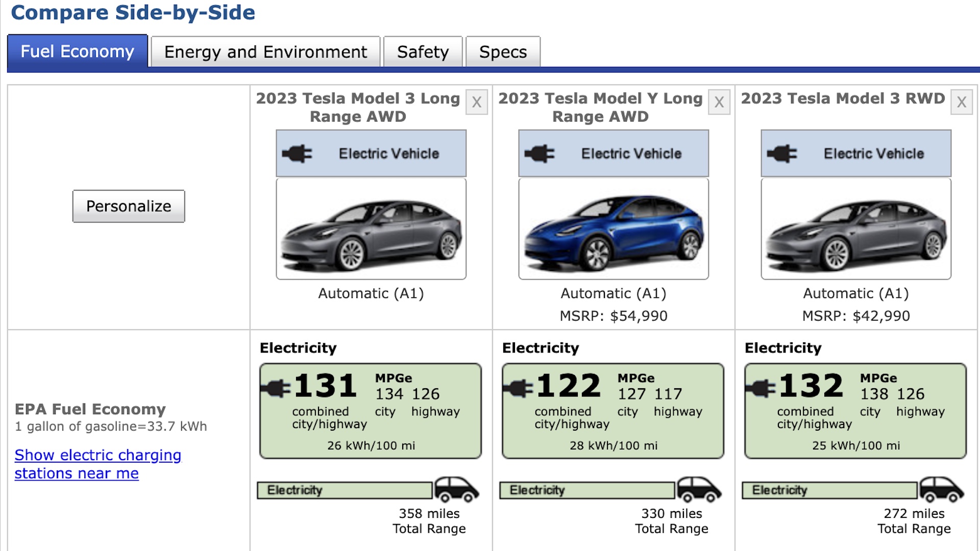The height and width of the screenshot is (551, 980).
Task: Click Compare Side-by-Side heading
Action: pos(133,12)
